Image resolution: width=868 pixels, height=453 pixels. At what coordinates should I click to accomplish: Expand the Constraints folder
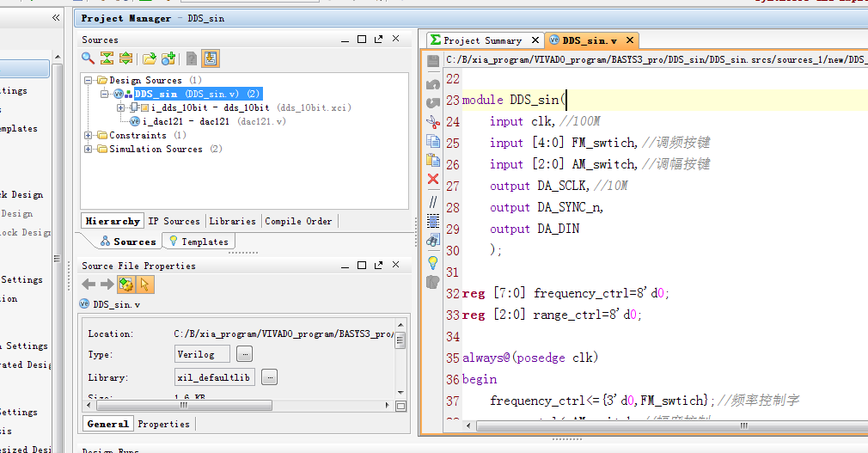[89, 136]
